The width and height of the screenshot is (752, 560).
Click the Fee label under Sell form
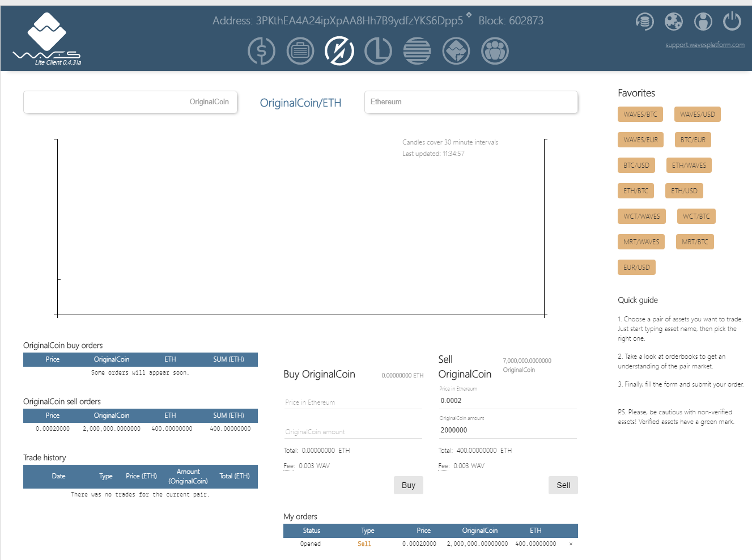pos(444,466)
